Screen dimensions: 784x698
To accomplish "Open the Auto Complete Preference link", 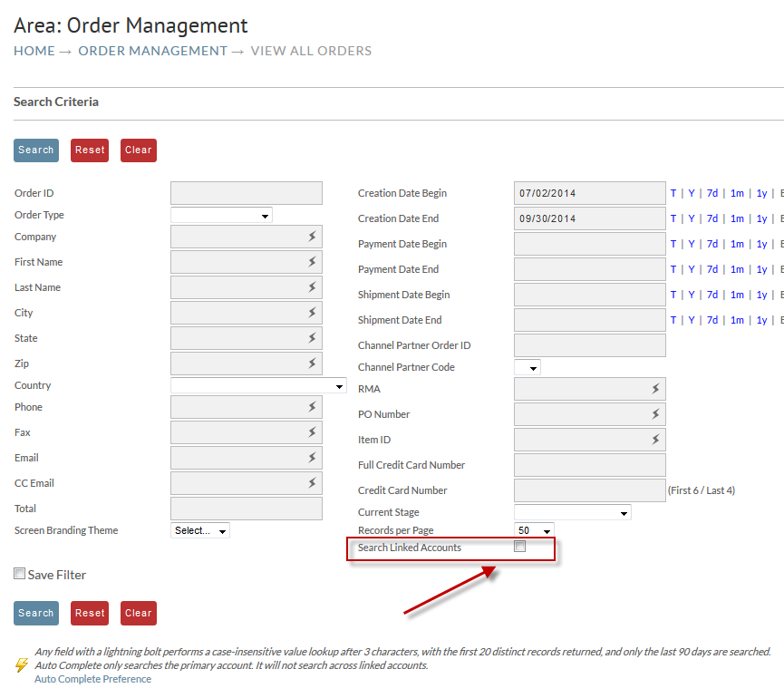I will click(93, 679).
